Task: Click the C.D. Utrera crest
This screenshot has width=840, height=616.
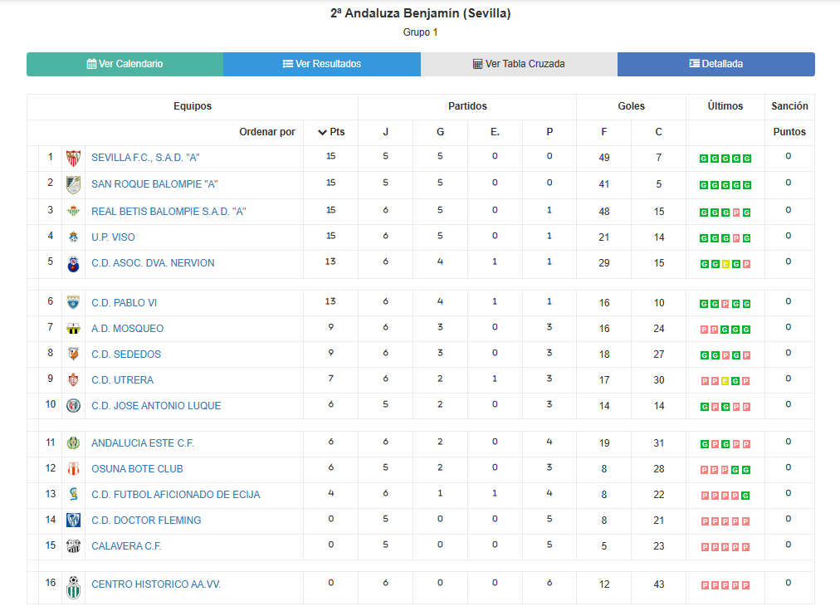Action: (x=73, y=379)
